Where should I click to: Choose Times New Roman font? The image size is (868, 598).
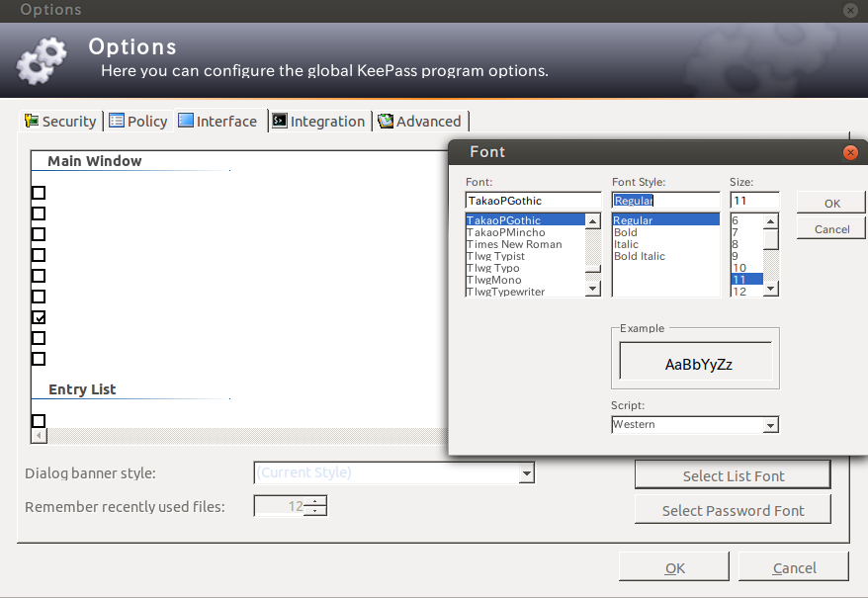(x=525, y=244)
